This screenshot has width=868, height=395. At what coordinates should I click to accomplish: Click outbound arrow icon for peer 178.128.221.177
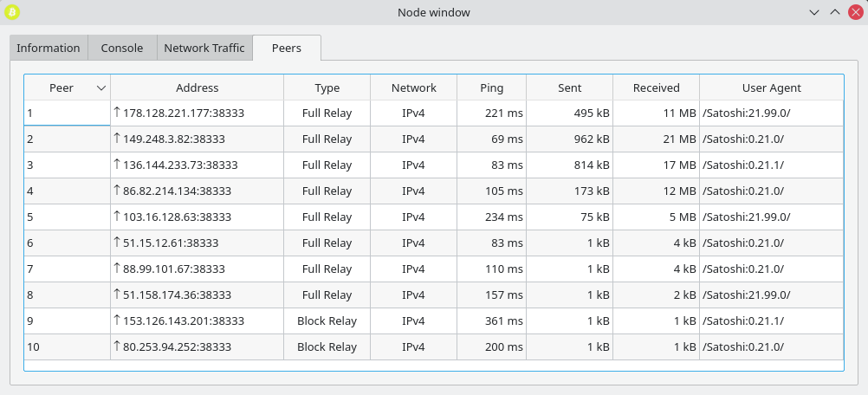[x=118, y=113]
